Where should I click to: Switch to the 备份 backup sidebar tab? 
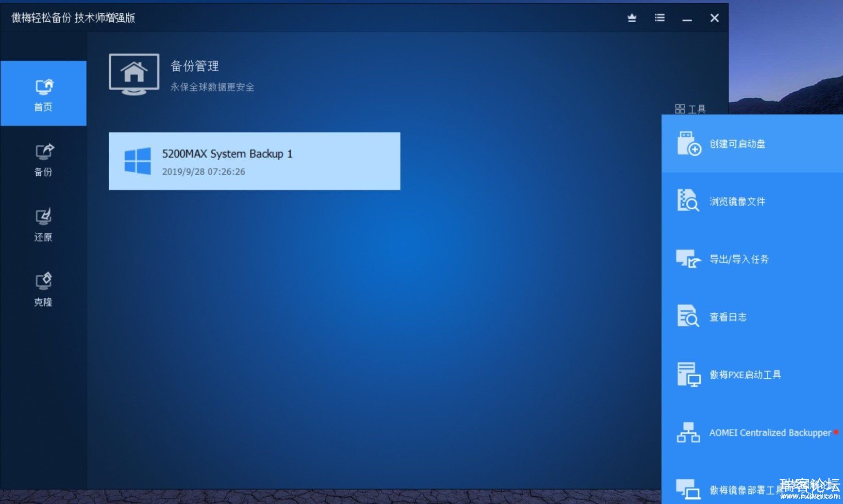click(43, 160)
